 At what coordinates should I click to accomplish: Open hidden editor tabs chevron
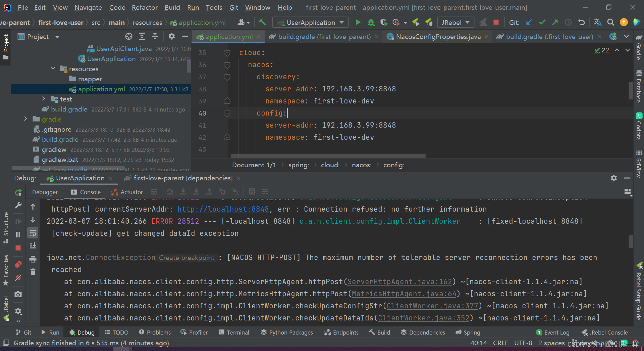pos(627,36)
